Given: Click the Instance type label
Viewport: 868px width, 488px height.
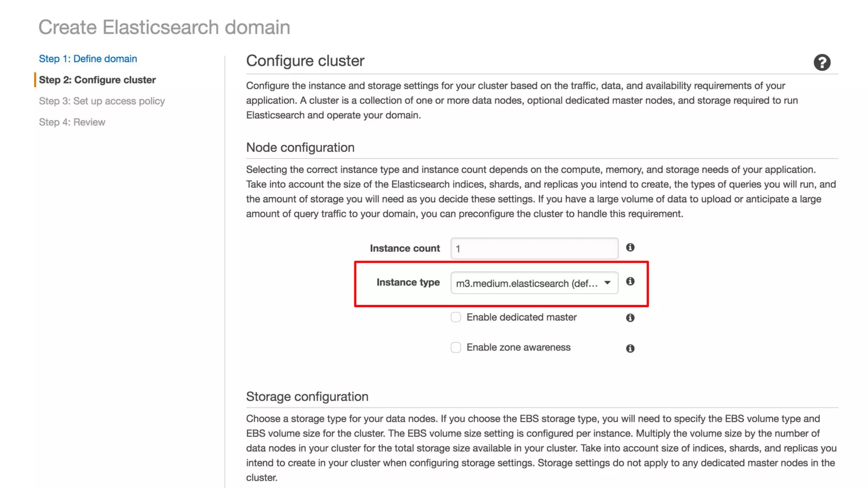Looking at the screenshot, I should click(408, 283).
